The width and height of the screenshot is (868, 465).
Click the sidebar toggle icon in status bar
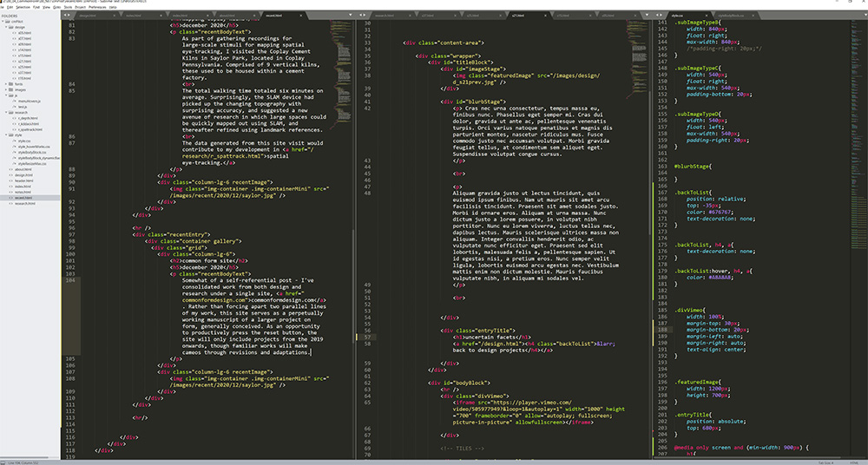tap(4, 461)
